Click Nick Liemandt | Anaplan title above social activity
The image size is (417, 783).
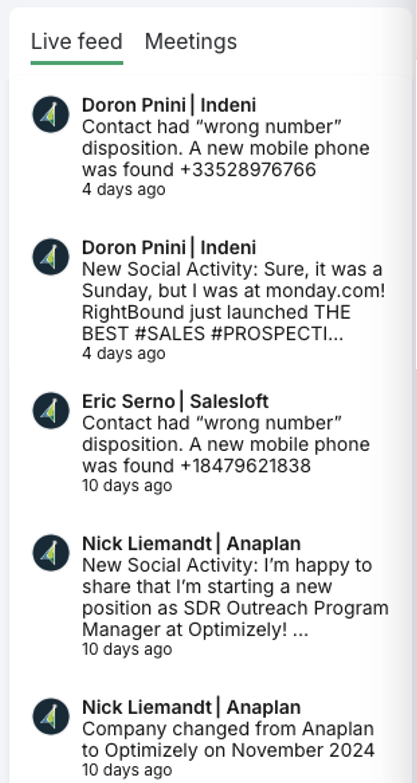point(191,544)
